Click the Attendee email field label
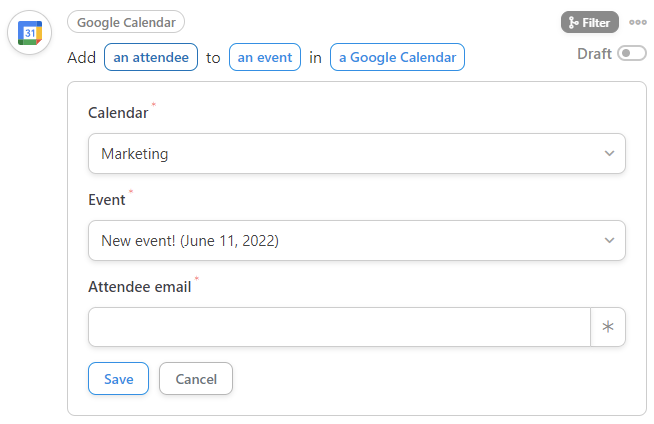The width and height of the screenshot is (654, 424). 140,287
